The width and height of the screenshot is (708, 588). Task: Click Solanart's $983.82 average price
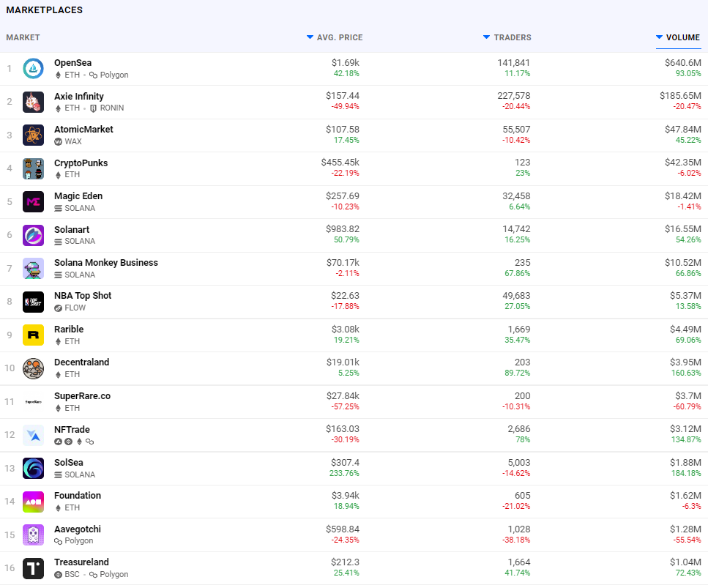[x=343, y=229]
